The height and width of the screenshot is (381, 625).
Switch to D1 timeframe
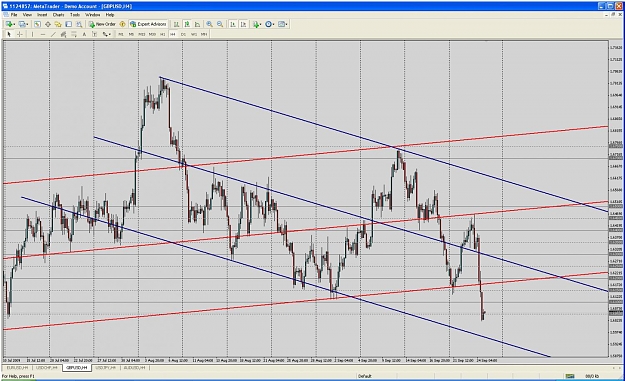tap(183, 34)
